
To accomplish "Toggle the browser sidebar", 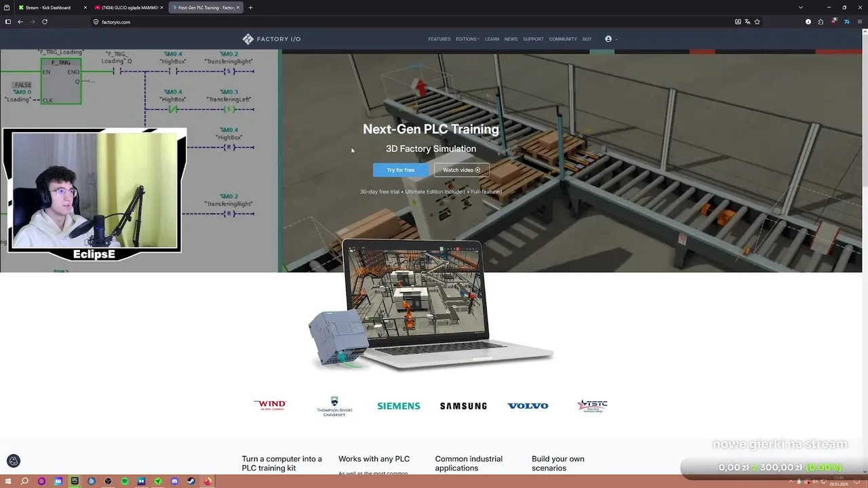I will [x=7, y=22].
